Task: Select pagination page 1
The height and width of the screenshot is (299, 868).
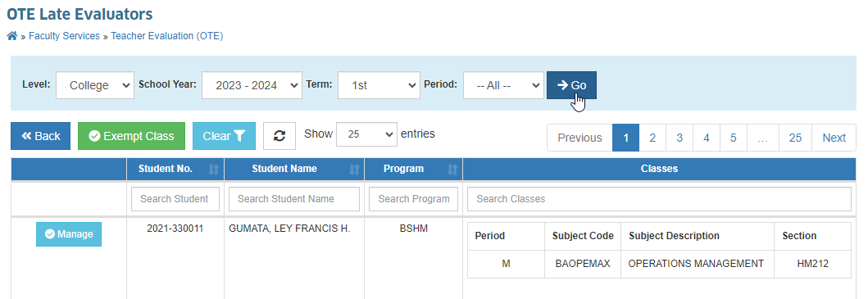Action: [625, 138]
